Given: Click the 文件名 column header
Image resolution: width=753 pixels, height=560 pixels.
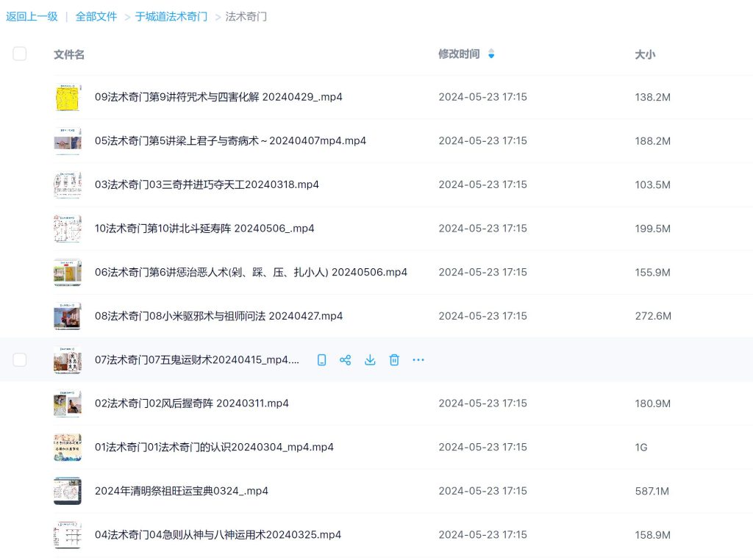Looking at the screenshot, I should click(x=69, y=54).
